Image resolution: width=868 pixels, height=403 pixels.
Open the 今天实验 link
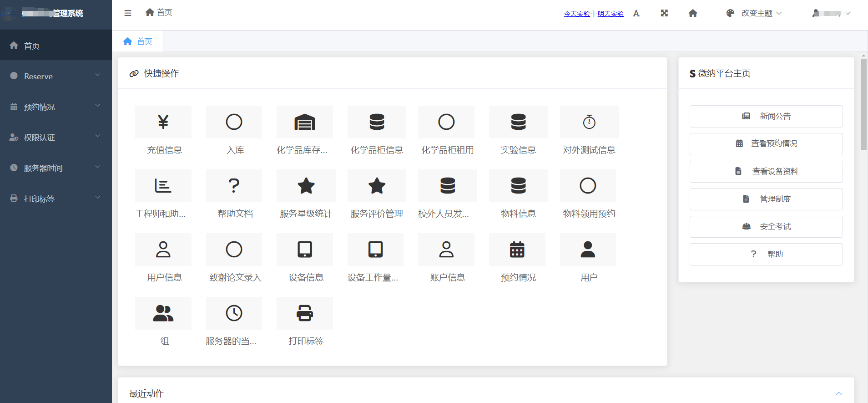click(577, 14)
